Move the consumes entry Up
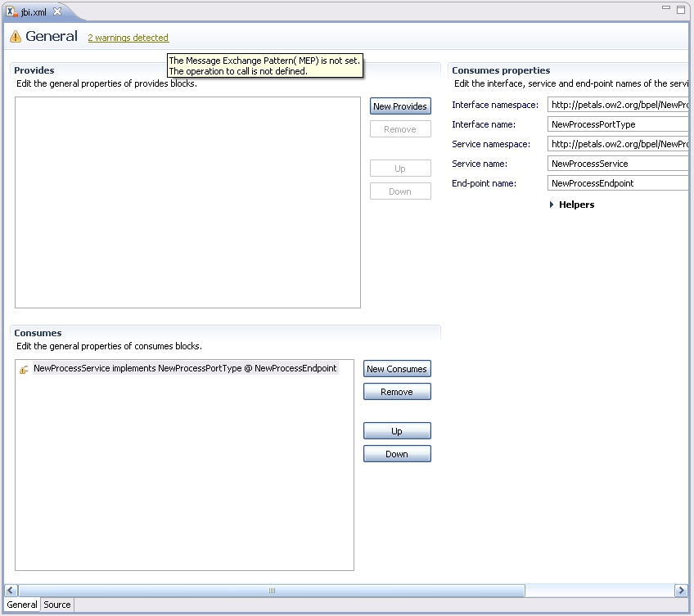Viewport: 694px width, 616px height. (x=397, y=431)
